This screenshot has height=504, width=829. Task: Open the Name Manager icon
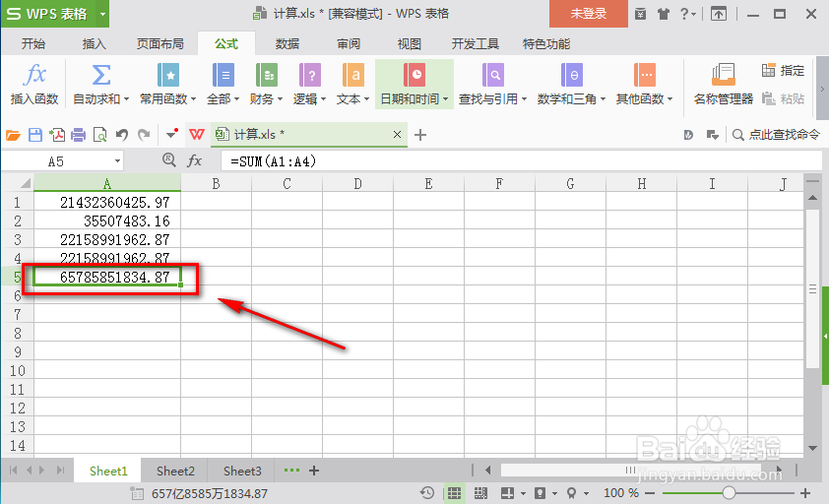tap(724, 75)
